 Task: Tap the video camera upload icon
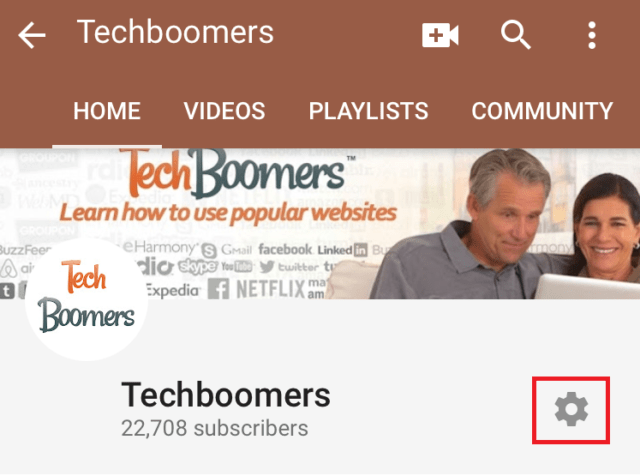click(x=440, y=35)
